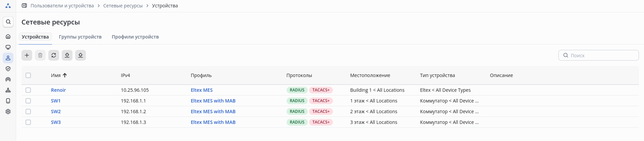Toggle sidebar panel icon beside breadcrumb

pyautogui.click(x=24, y=6)
